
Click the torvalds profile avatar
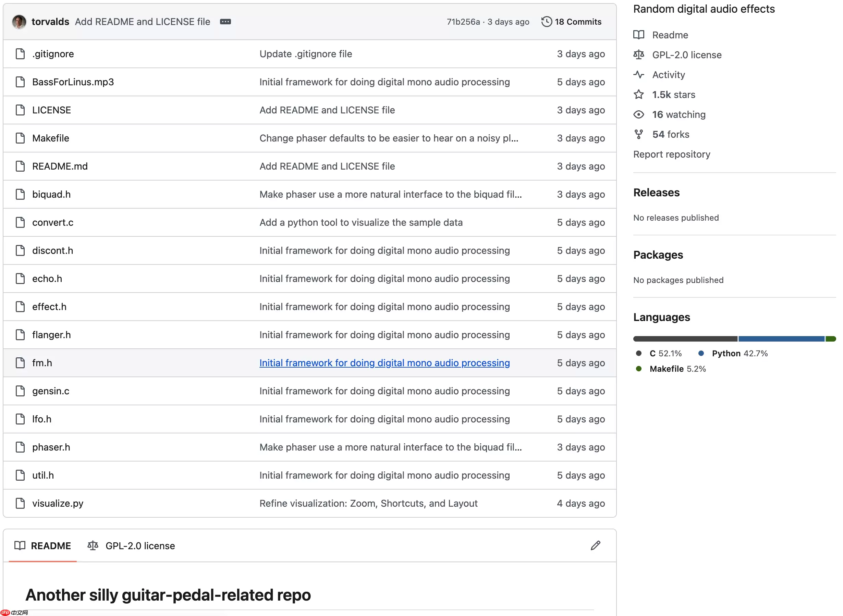(19, 22)
